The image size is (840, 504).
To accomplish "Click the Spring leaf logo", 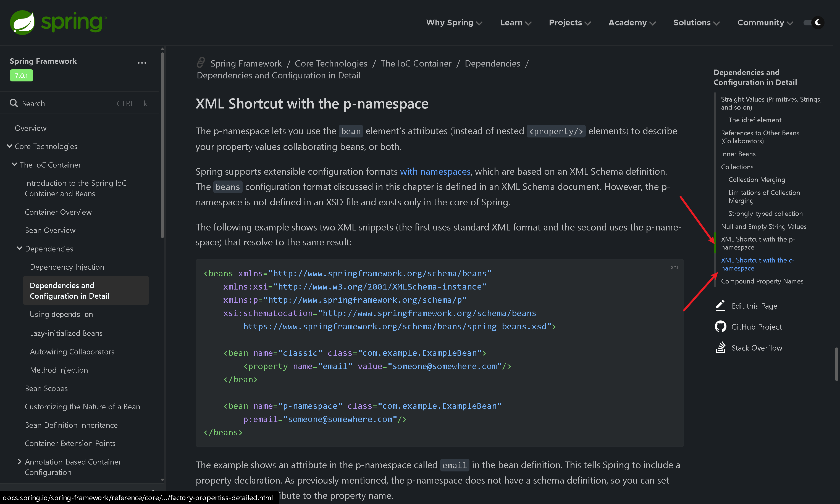I will click(x=22, y=22).
